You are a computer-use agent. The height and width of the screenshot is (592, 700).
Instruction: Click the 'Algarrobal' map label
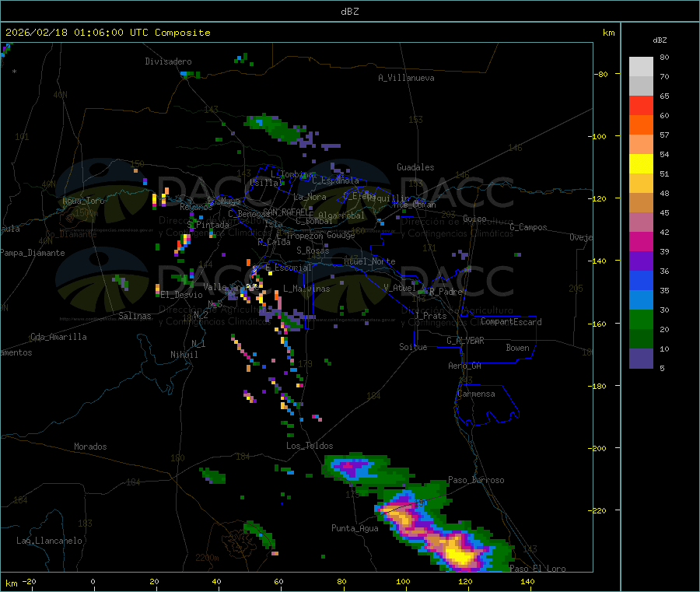[341, 215]
